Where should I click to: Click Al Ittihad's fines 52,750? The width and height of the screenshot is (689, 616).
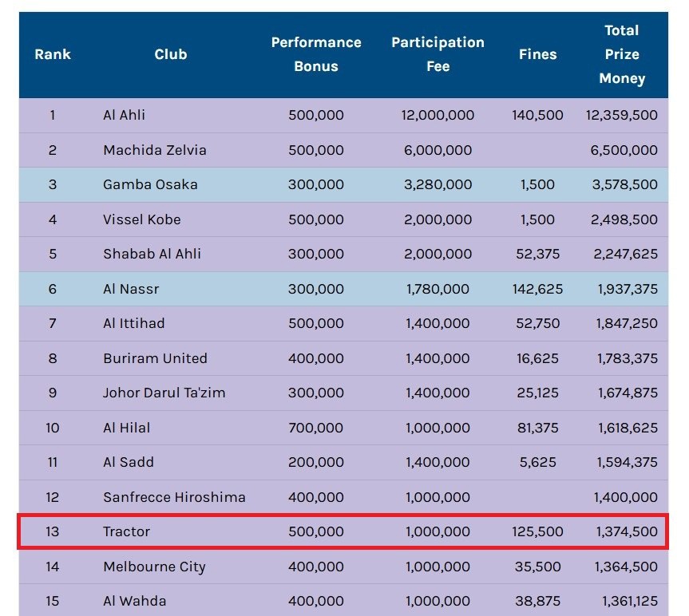[x=537, y=323]
